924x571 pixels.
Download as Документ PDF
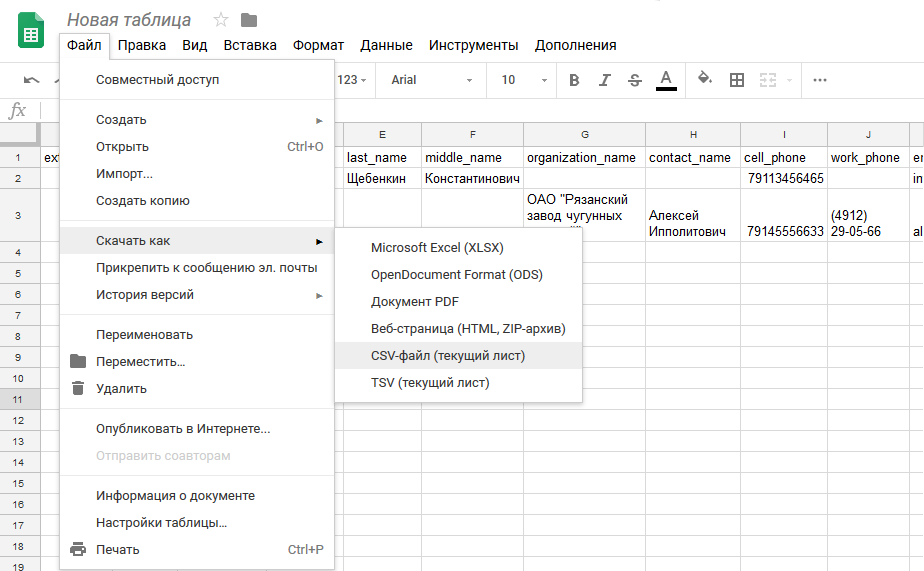point(458,302)
